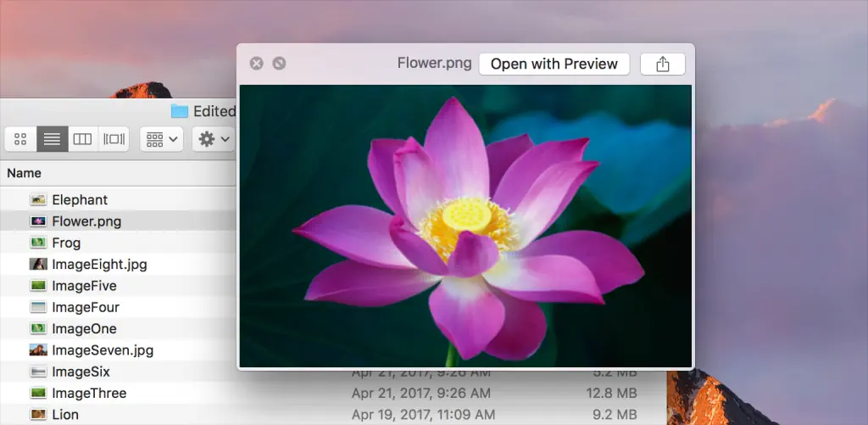This screenshot has height=425, width=868.
Task: Click Open with Preview button
Action: coord(554,64)
